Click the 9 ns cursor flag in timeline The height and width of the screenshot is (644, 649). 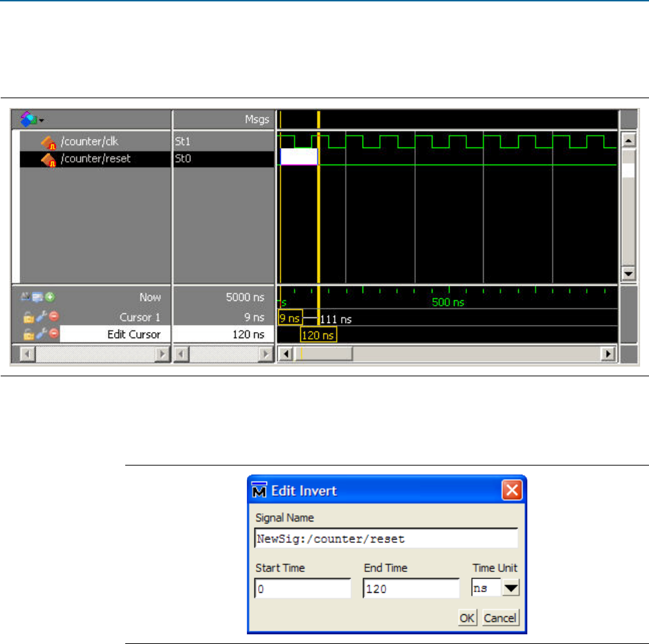coord(290,318)
